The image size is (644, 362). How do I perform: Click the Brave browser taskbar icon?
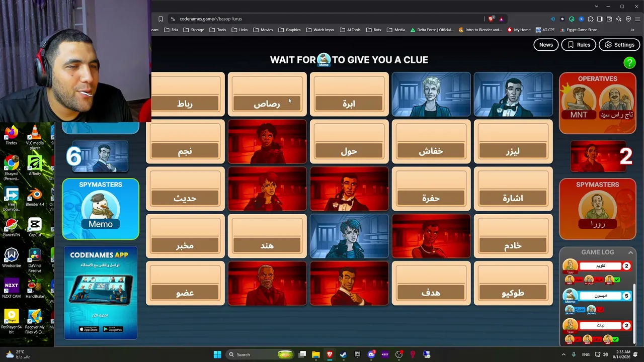(330, 354)
